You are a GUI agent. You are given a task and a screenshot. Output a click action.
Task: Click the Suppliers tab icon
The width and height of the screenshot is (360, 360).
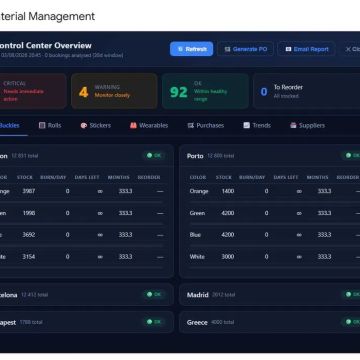coord(293,125)
